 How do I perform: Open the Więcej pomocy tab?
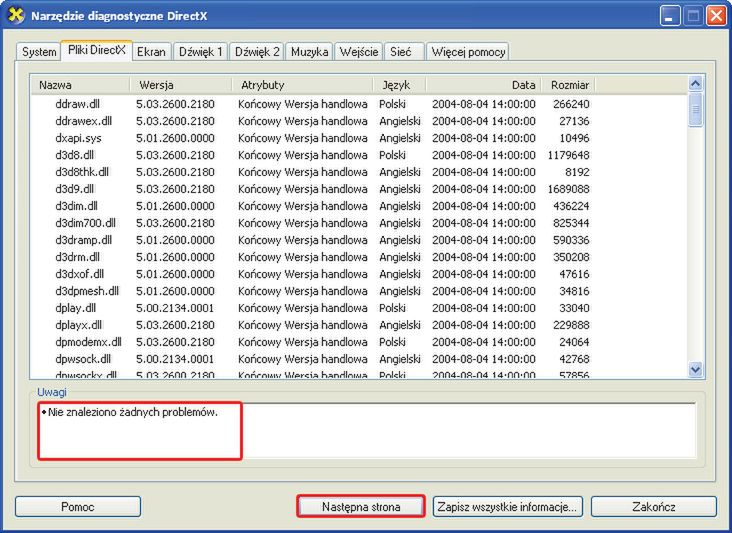(468, 52)
